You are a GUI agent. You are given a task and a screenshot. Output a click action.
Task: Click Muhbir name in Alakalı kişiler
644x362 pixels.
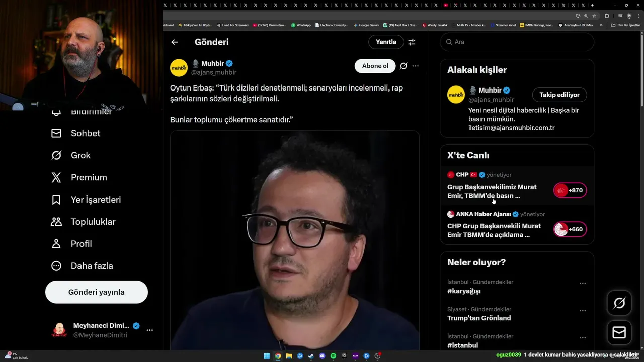[490, 90]
